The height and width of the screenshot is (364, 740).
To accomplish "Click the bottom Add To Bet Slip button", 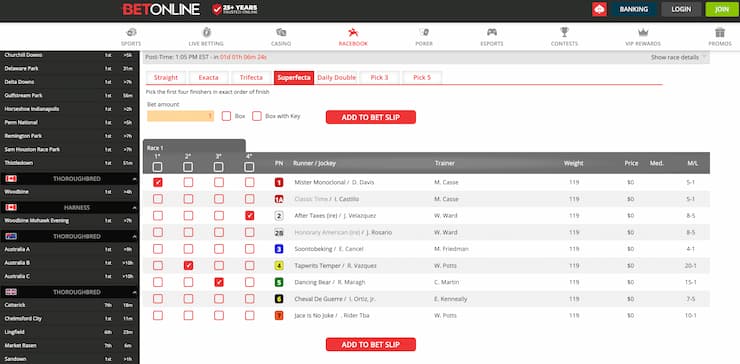I will click(370, 344).
